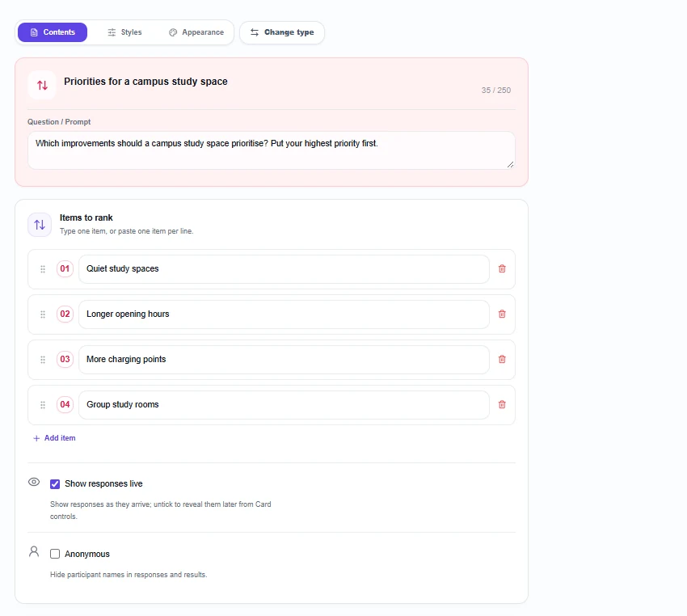687x616 pixels.
Task: Add a new item to rank
Action: [x=54, y=438]
